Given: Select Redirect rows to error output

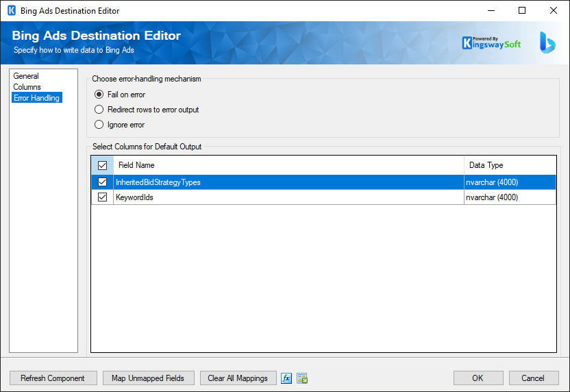Looking at the screenshot, I should tap(147, 110).
